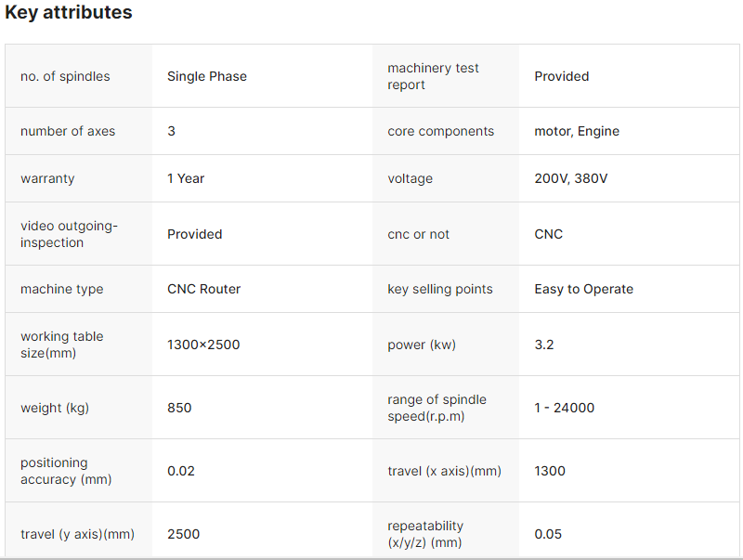Click the 'number of axes' label
This screenshot has height=560, width=743.
click(68, 131)
